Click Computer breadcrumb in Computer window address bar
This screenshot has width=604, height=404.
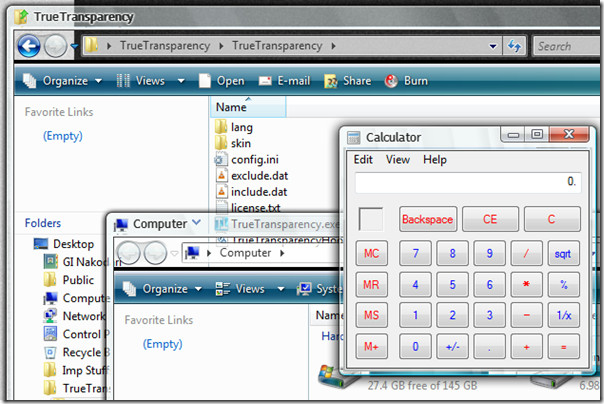tap(245, 253)
